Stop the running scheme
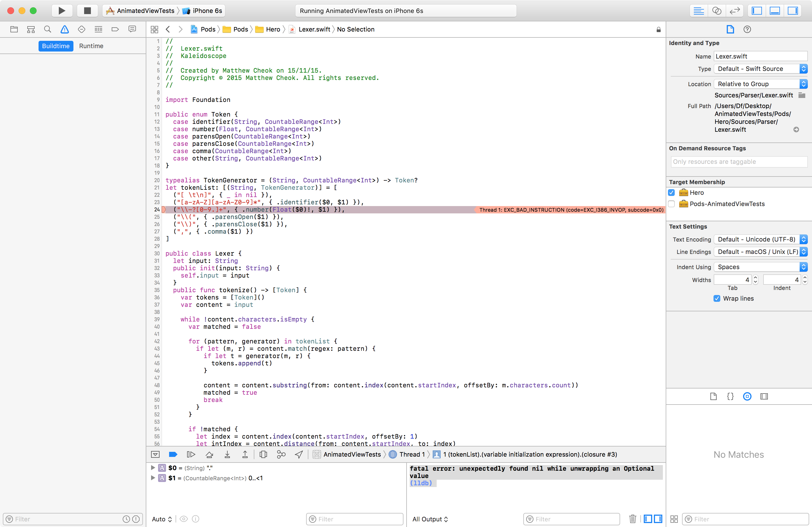812x527 pixels. pyautogui.click(x=87, y=11)
